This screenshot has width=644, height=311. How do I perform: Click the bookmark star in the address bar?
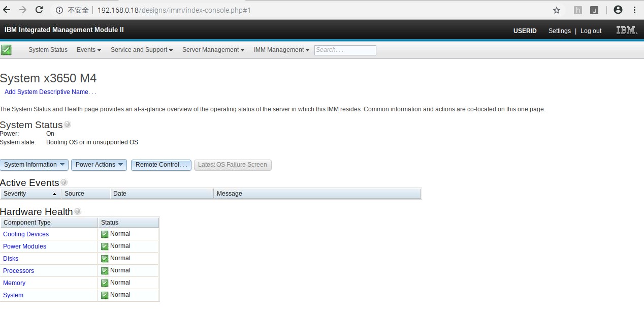click(556, 10)
